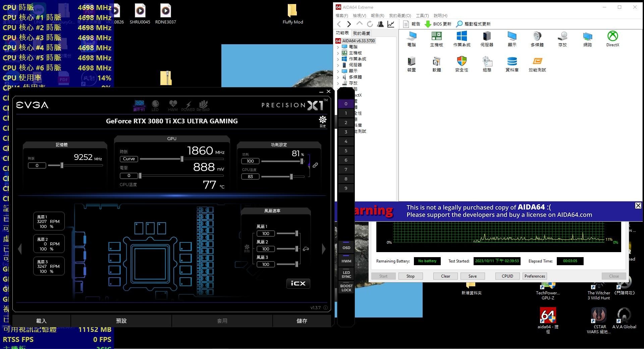644x349 pixels.
Task: Click the 儲存 button in Precision X1
Action: [302, 321]
